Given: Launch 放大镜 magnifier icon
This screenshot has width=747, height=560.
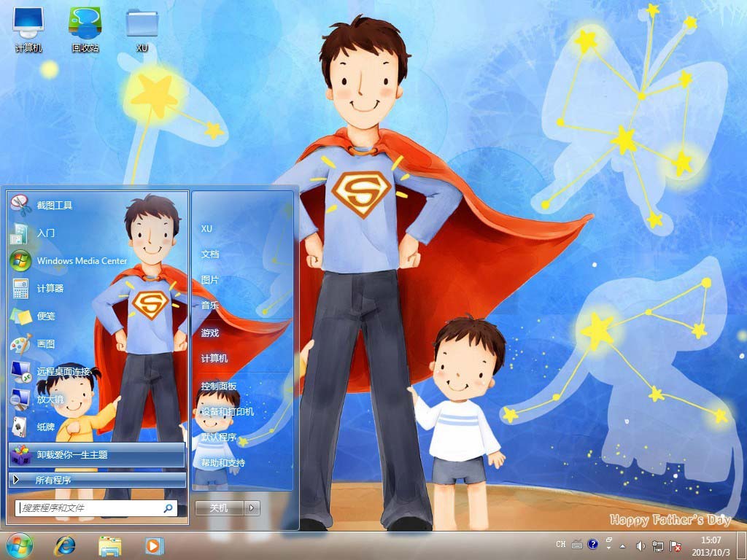Looking at the screenshot, I should click(21, 399).
